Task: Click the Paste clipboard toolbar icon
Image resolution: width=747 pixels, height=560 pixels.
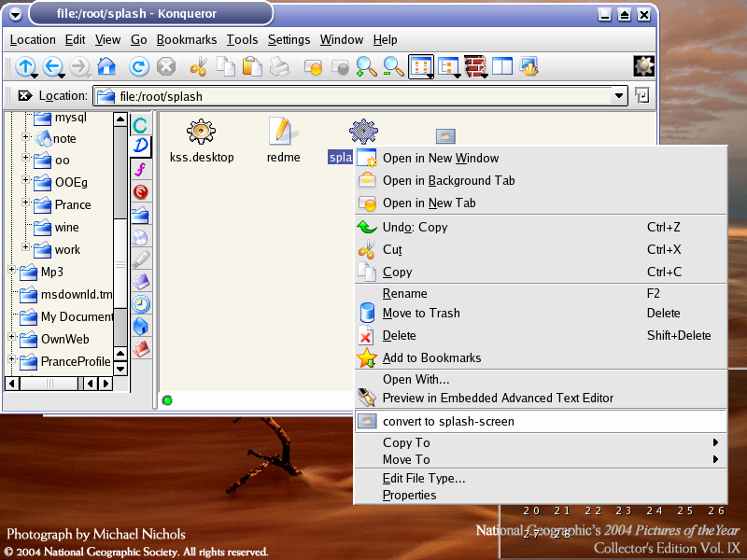Action: (x=252, y=66)
